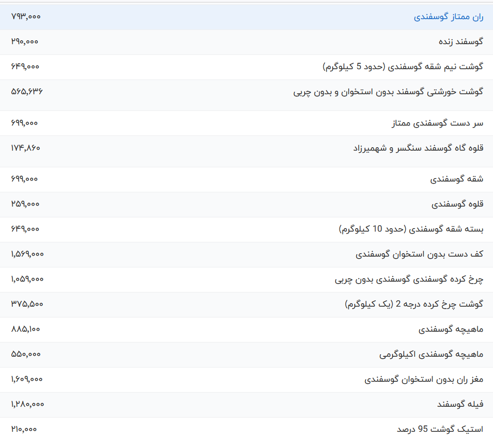Click the ۶۴۹,۰۰۰ price in the نیم شقه row
Viewport: 493px width, 448px height.
pyautogui.click(x=25, y=67)
